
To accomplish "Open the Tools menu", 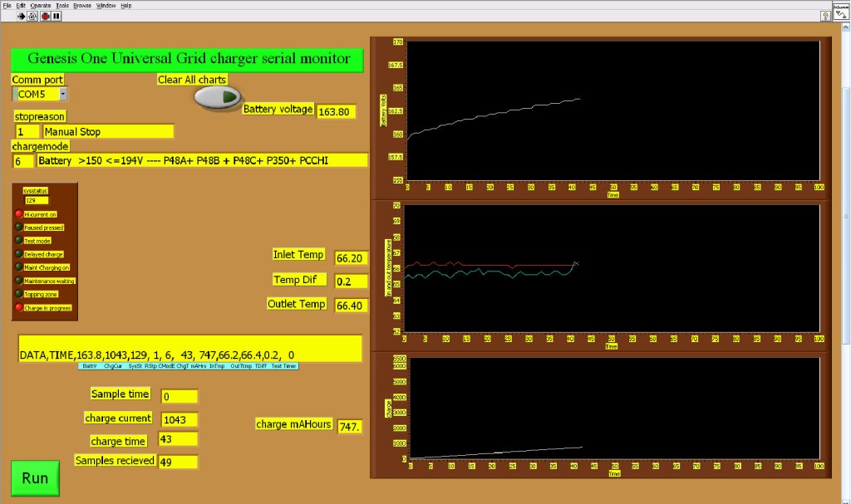I will 62,6.
